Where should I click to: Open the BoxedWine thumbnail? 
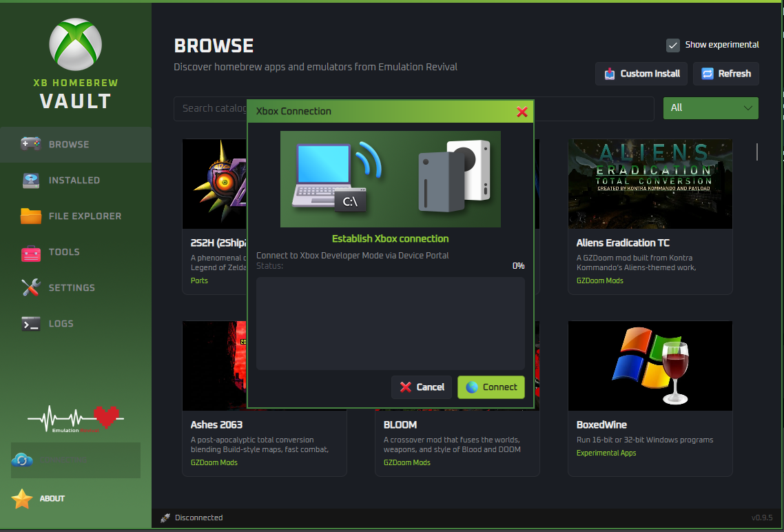tap(650, 366)
